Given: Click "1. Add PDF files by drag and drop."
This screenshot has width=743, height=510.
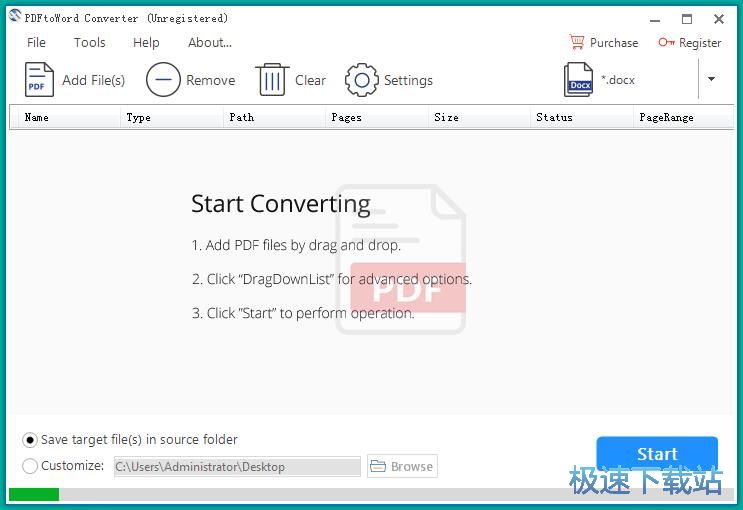Looking at the screenshot, I should [x=296, y=245].
